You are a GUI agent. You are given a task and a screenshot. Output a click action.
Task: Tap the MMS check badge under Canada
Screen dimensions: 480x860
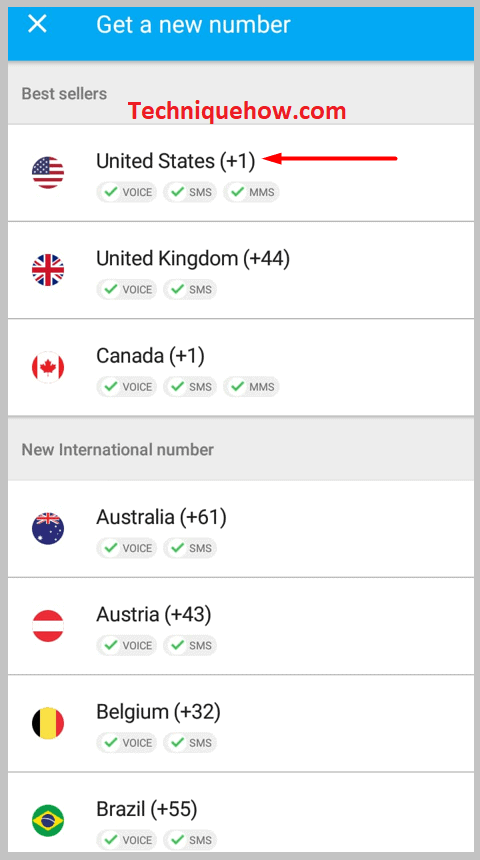tap(251, 387)
